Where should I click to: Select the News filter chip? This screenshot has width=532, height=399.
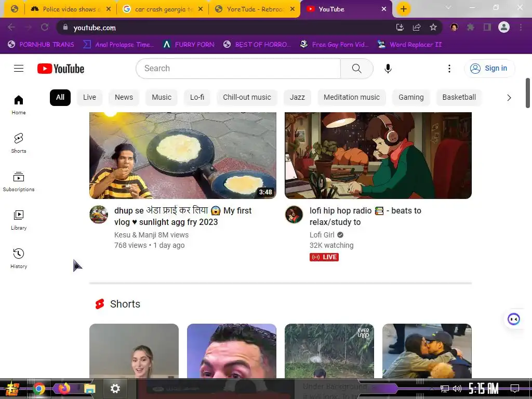pyautogui.click(x=124, y=97)
